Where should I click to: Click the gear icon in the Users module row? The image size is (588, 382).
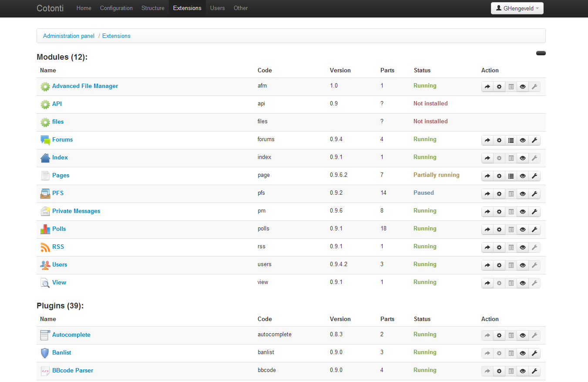pos(499,265)
